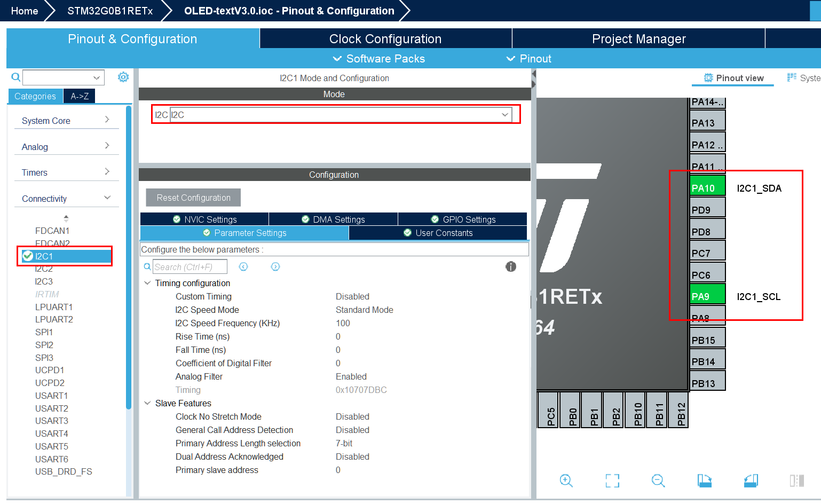Click Reset Configuration button

pyautogui.click(x=193, y=198)
